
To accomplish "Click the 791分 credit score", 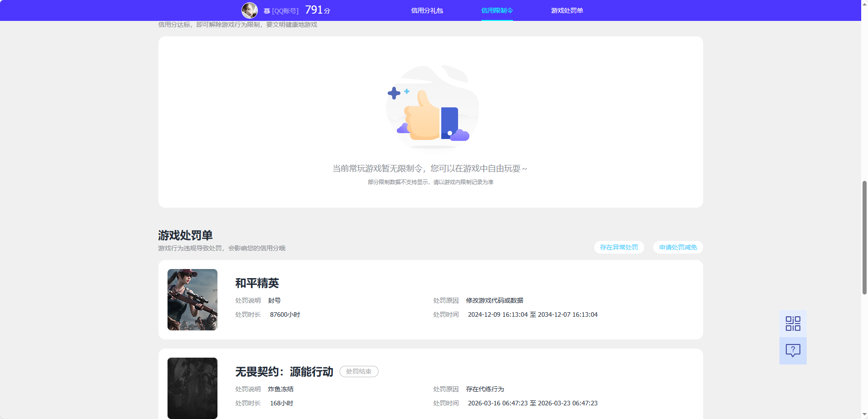I will pos(317,10).
